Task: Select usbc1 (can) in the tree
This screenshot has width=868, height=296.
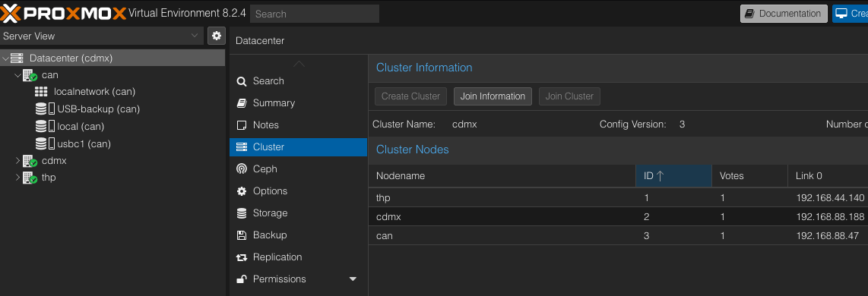Action: [x=84, y=144]
